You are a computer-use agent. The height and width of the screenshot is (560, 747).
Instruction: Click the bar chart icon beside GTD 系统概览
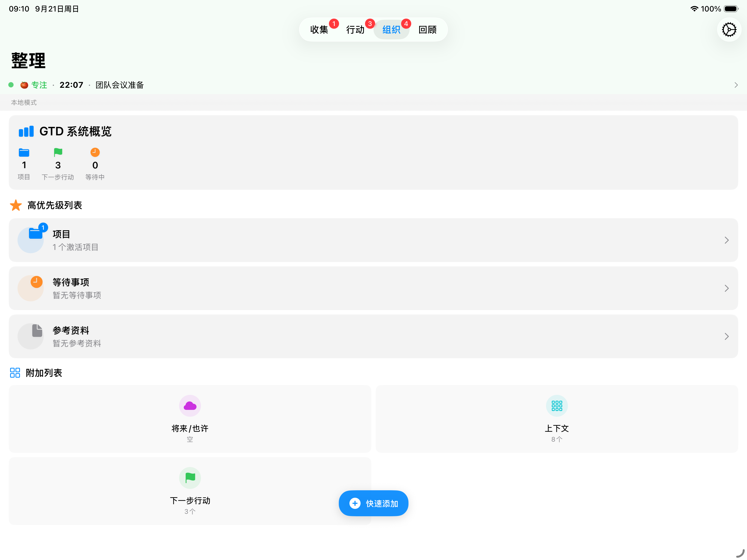click(x=26, y=132)
